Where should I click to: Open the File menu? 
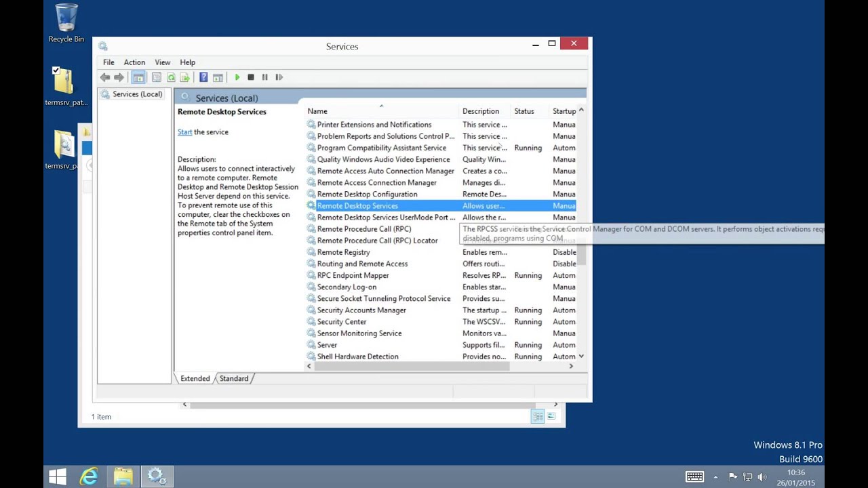pos(108,62)
